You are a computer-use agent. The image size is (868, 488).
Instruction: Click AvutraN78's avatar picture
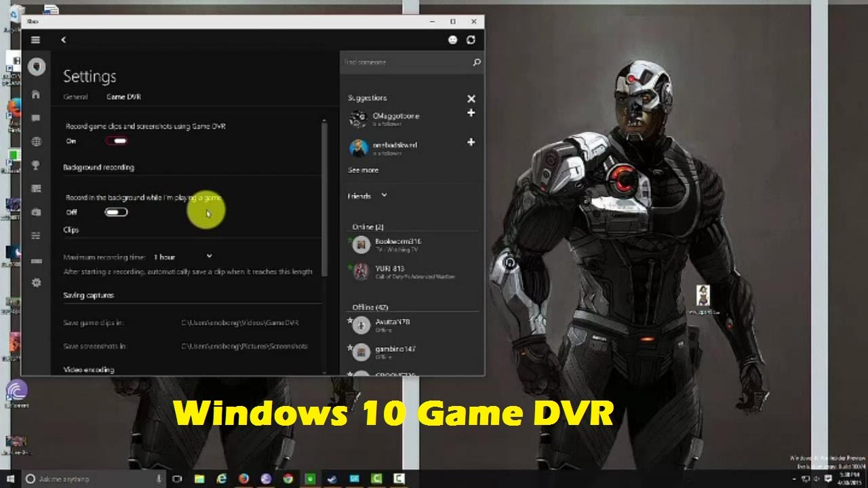[362, 325]
